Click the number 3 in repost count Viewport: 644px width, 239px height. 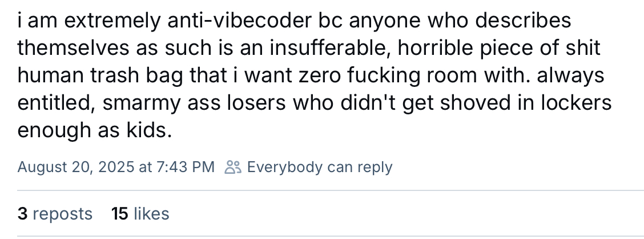tap(22, 214)
